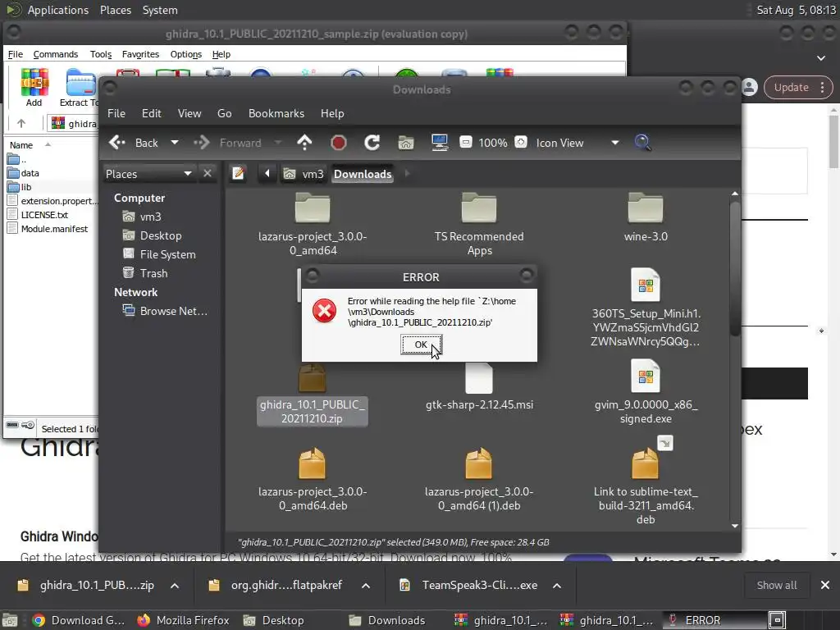Reload the current folder view

tap(372, 143)
